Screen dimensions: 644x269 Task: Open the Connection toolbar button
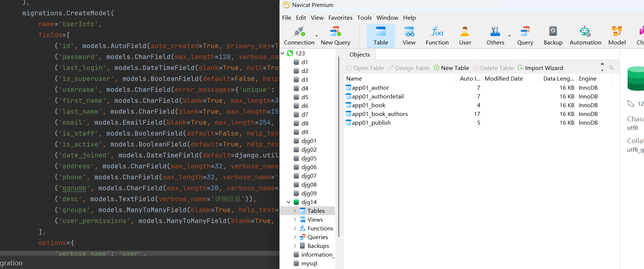[x=299, y=36]
